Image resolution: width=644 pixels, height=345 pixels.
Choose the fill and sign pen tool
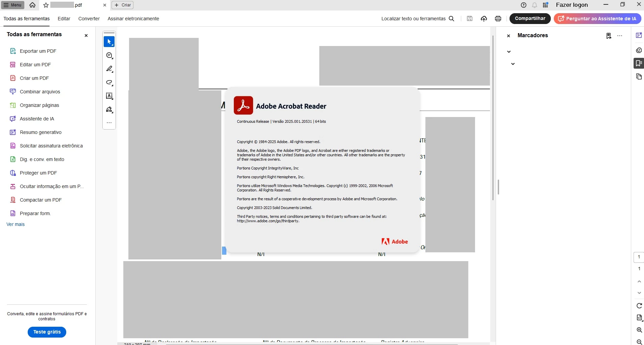coord(109,110)
